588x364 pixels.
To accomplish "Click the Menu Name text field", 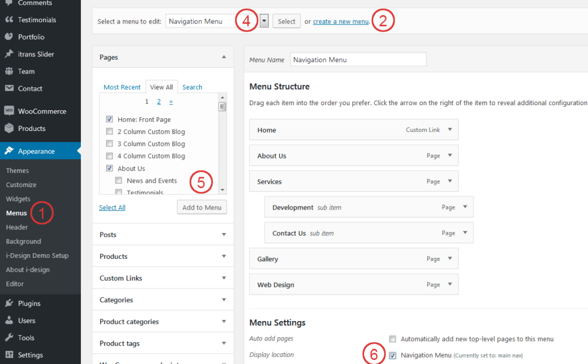I will pos(358,60).
